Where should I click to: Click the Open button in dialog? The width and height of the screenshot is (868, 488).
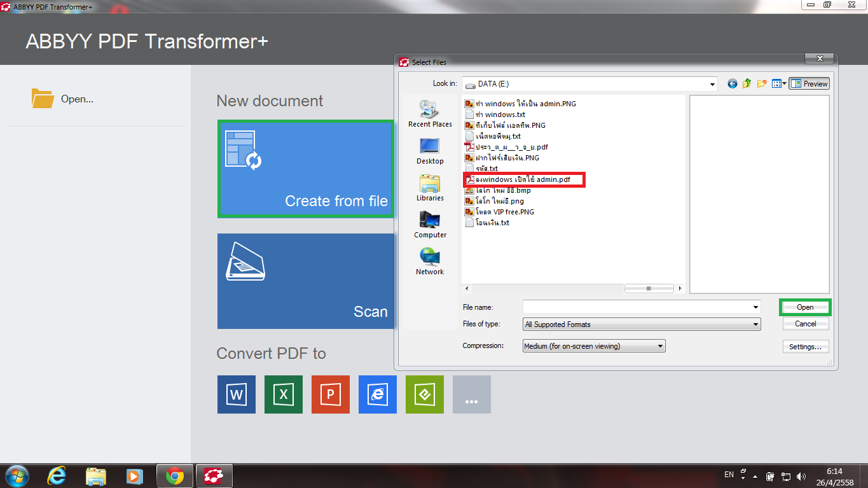coord(805,307)
